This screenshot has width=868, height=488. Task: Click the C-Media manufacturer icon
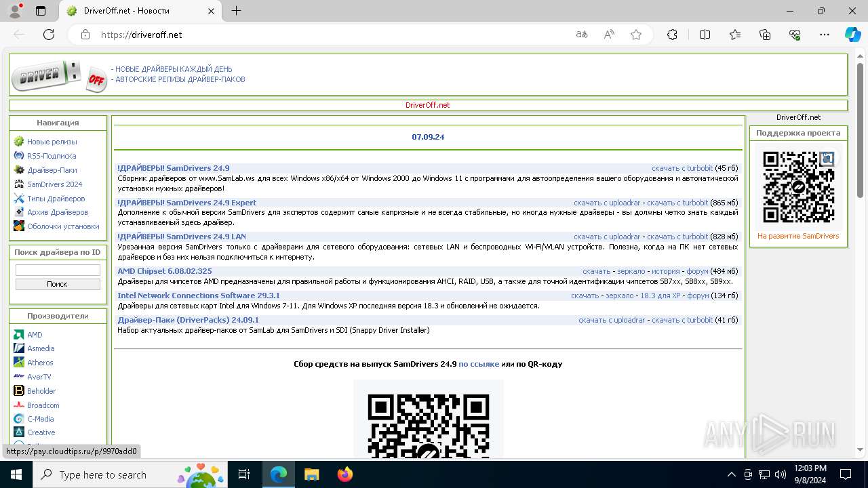point(19,419)
